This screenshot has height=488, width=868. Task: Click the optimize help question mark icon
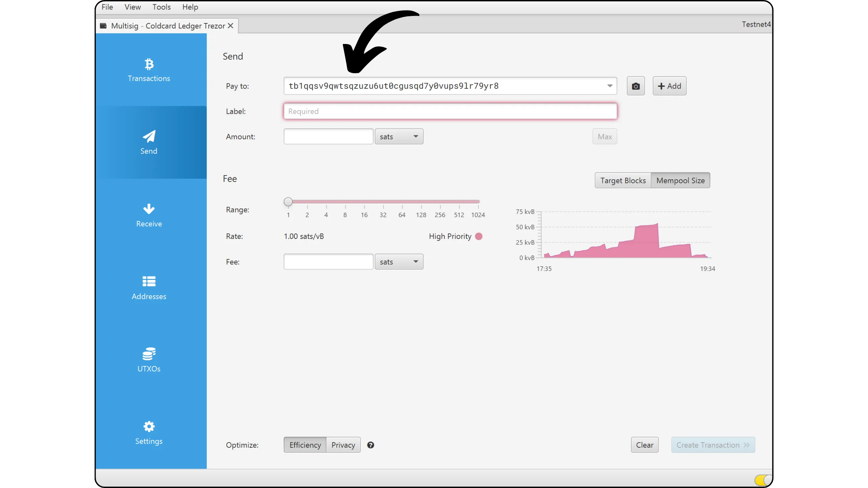pyautogui.click(x=371, y=445)
